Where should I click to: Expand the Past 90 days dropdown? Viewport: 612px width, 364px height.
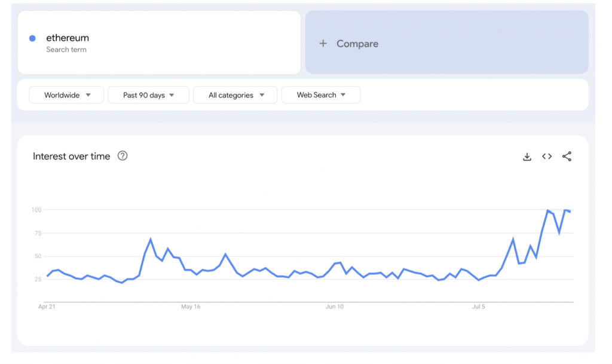coord(148,95)
